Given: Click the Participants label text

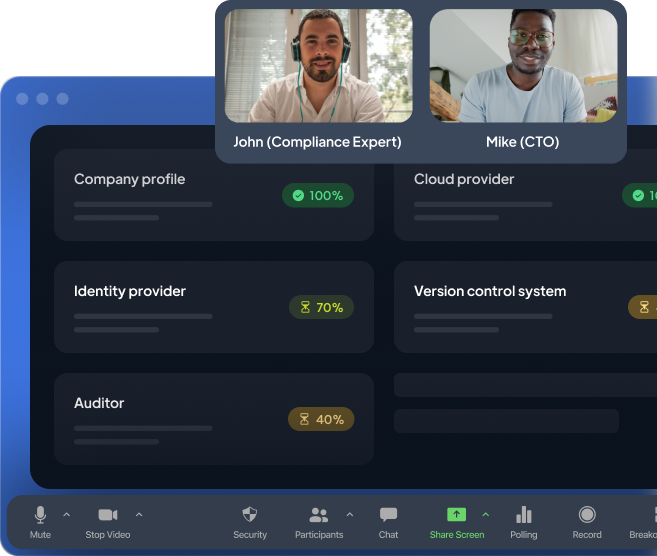Looking at the screenshot, I should point(319,535).
